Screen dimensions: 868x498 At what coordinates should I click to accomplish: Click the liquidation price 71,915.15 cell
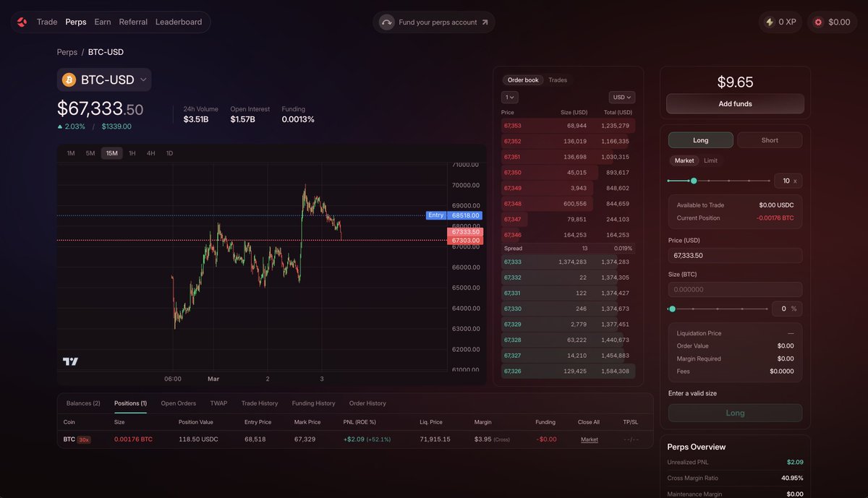(x=435, y=439)
